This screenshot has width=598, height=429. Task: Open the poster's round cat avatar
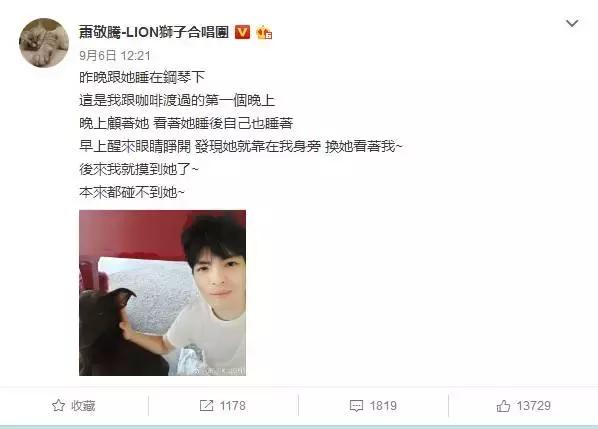coord(44,43)
